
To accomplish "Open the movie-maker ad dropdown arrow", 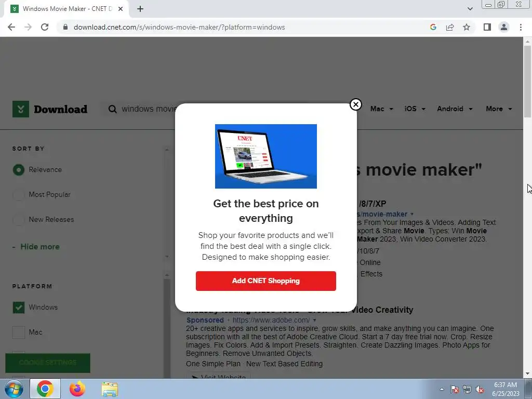I will click(412, 214).
